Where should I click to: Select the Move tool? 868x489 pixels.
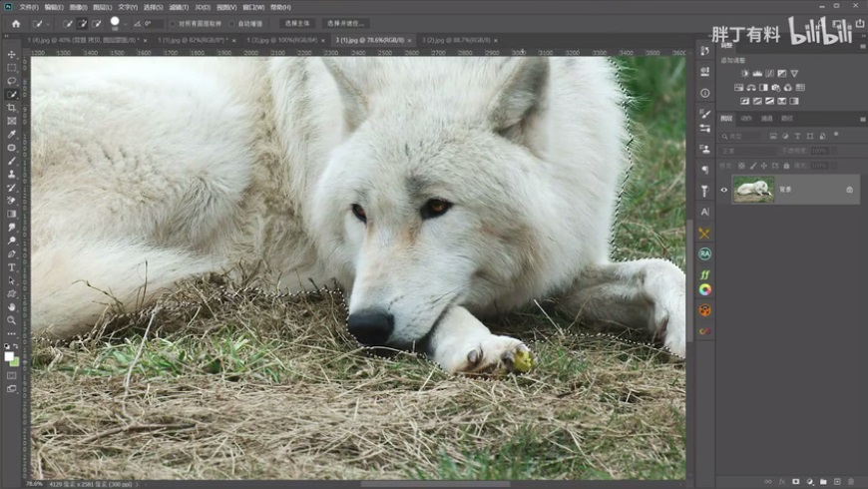pyautogui.click(x=12, y=55)
